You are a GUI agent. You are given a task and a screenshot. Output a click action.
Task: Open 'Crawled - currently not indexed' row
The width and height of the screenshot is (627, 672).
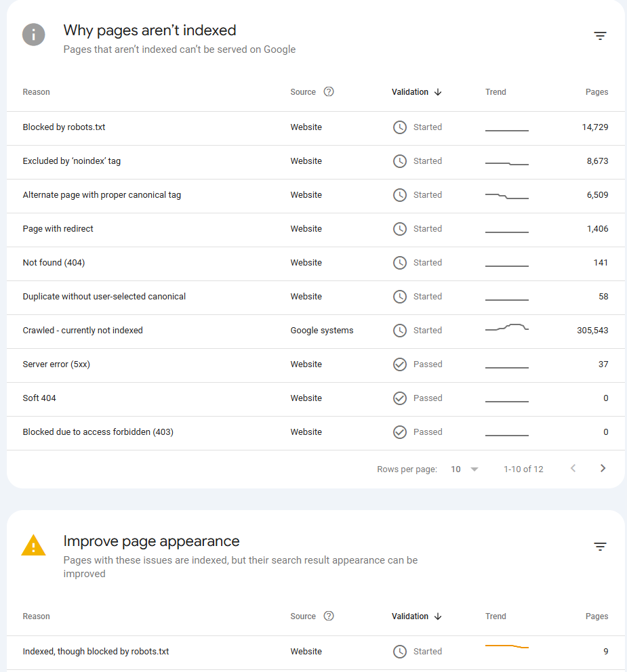[83, 331]
